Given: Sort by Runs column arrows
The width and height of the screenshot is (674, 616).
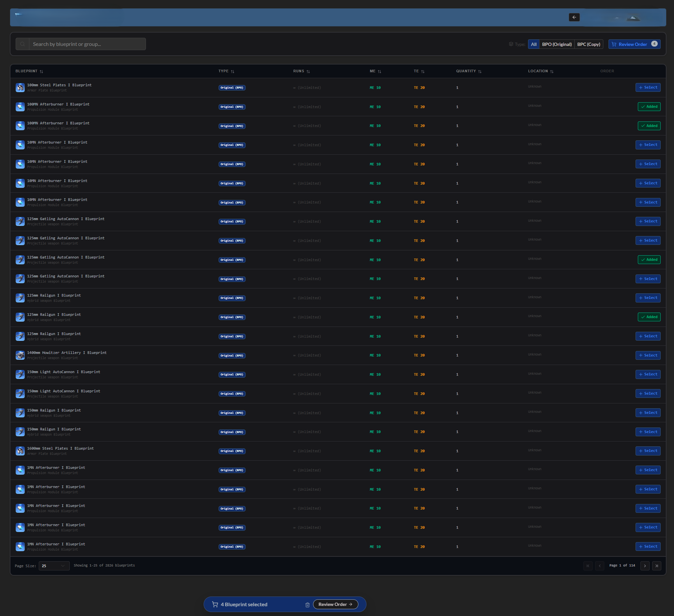Looking at the screenshot, I should tap(308, 72).
